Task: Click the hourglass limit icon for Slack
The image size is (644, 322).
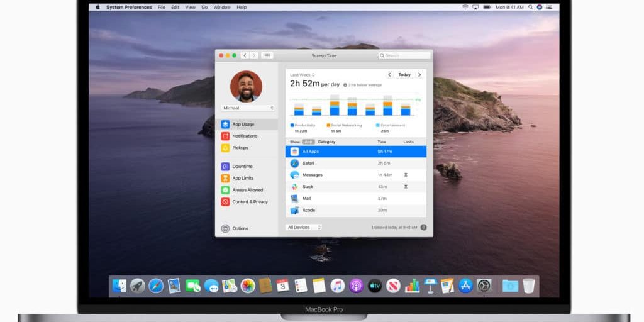Action: pos(406,186)
